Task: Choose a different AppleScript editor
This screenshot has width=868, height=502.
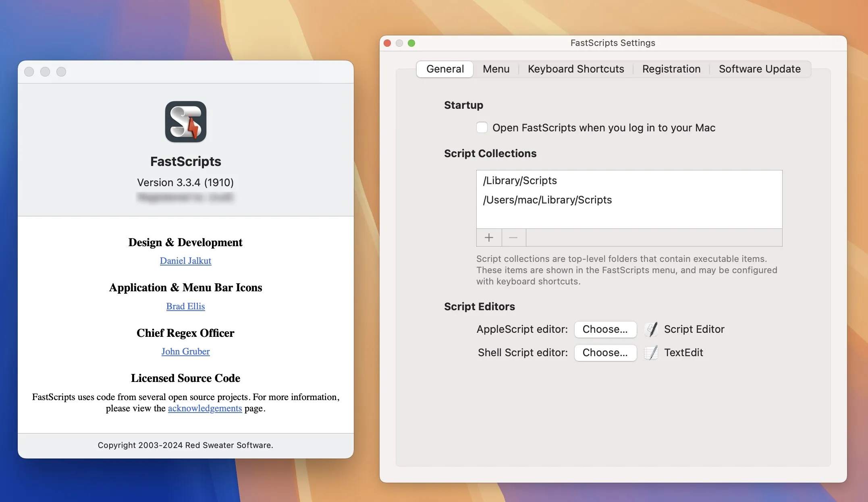Action: tap(605, 330)
